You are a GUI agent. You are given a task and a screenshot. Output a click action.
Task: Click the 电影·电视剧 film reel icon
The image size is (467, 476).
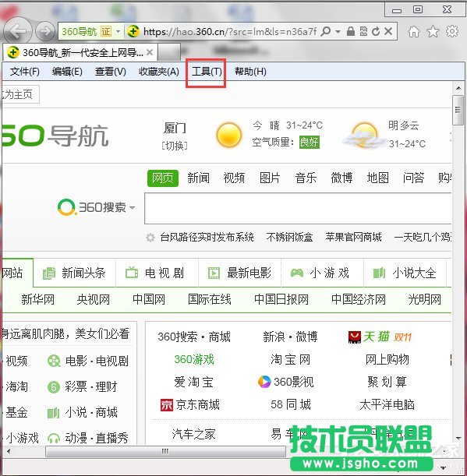pos(54,361)
